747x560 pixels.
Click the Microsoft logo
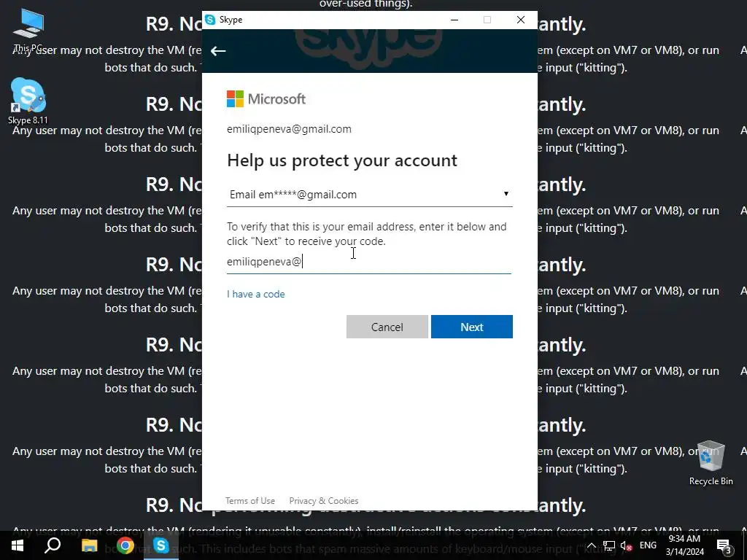266,99
